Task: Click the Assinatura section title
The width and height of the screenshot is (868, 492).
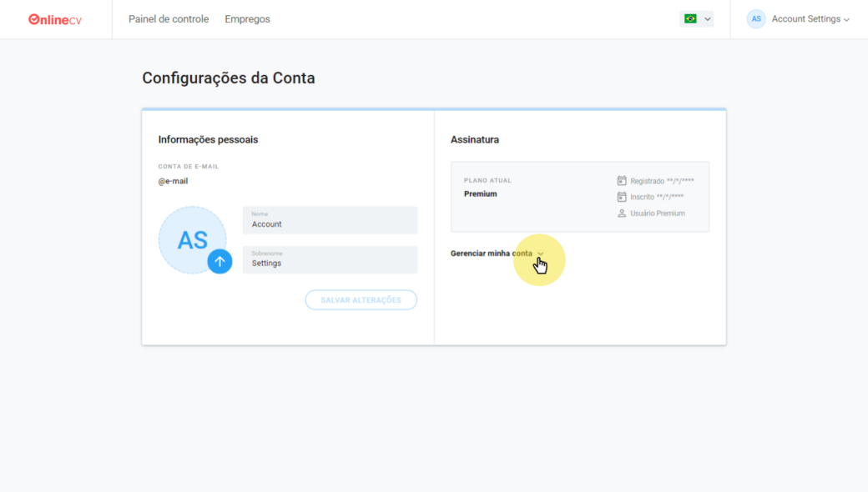Action: (474, 140)
